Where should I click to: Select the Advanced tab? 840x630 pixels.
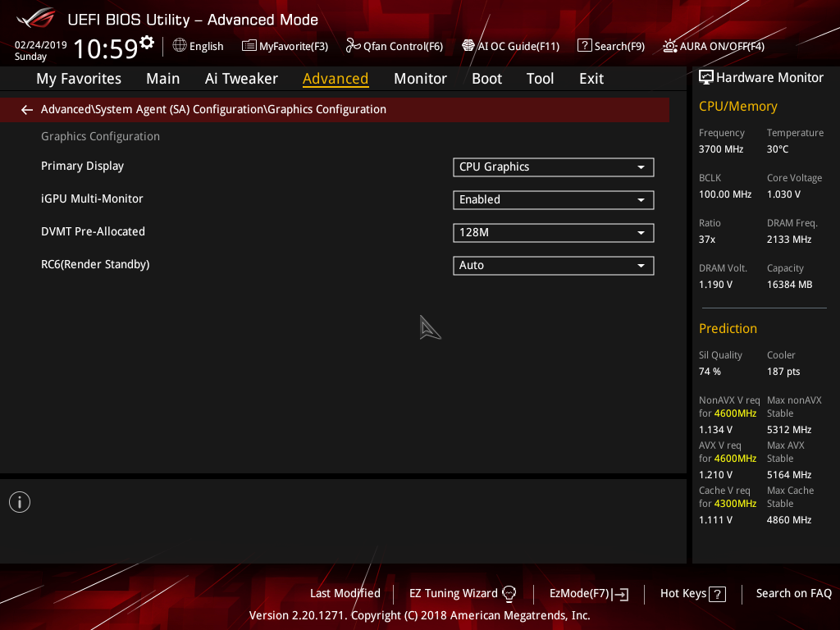(x=336, y=79)
